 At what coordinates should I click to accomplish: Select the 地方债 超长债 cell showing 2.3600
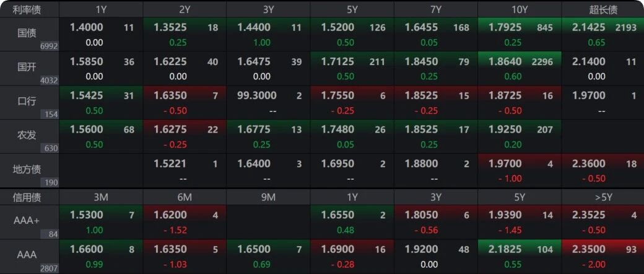pos(603,170)
